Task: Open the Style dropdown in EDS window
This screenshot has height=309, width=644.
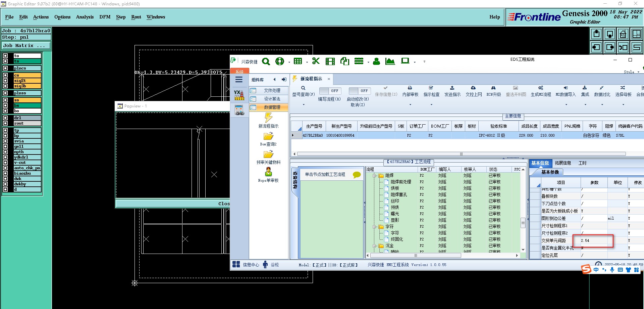Action: coord(632,72)
